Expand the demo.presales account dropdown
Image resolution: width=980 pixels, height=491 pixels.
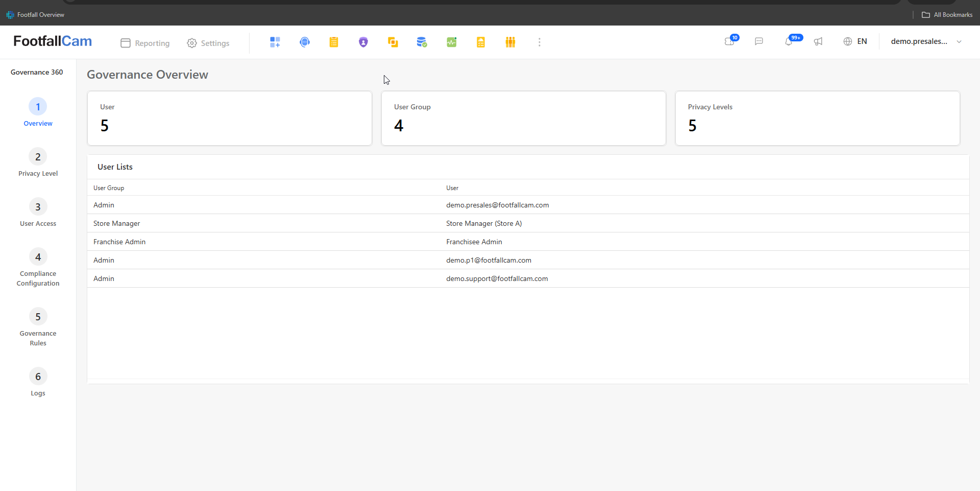point(926,41)
